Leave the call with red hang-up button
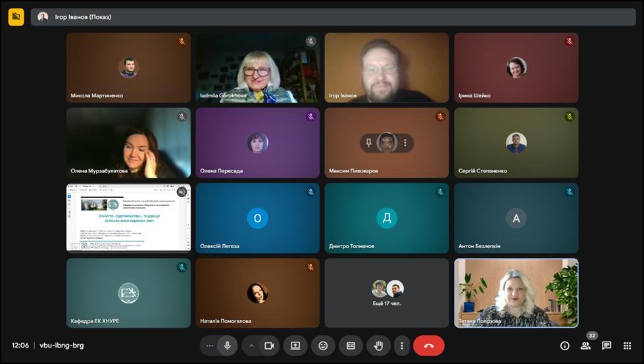This screenshot has height=364, width=644. click(x=428, y=346)
